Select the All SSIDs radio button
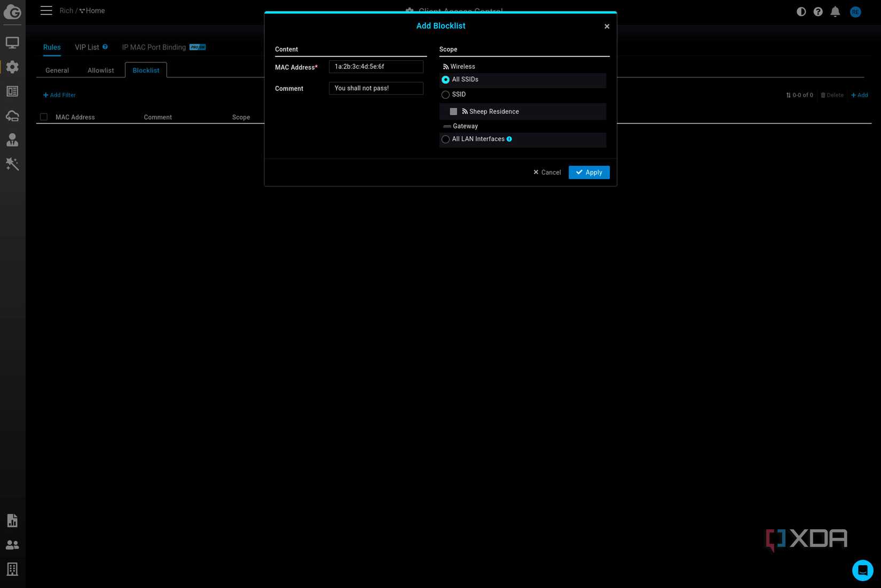Screen dimensions: 881x588 [x=445, y=80]
